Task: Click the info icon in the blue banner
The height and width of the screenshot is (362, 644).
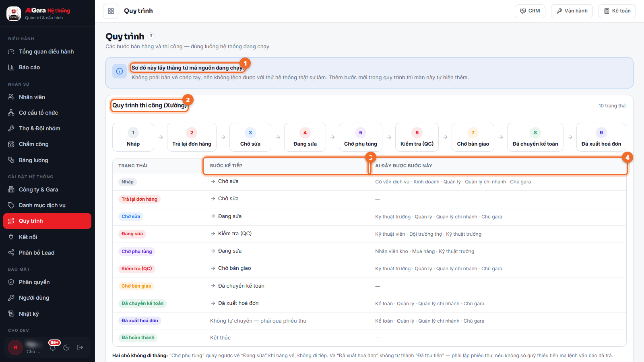Action: pos(120,71)
